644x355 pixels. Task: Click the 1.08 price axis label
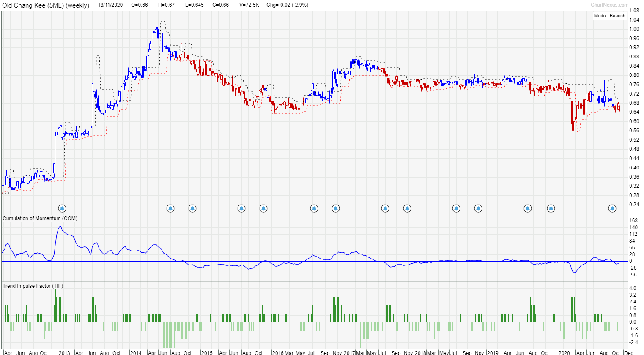tap(634, 11)
